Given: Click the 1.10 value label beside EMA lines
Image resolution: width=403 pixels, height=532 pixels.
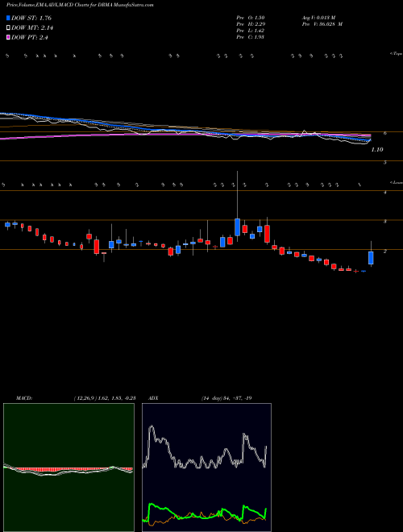Looking at the screenshot, I should point(377,150).
